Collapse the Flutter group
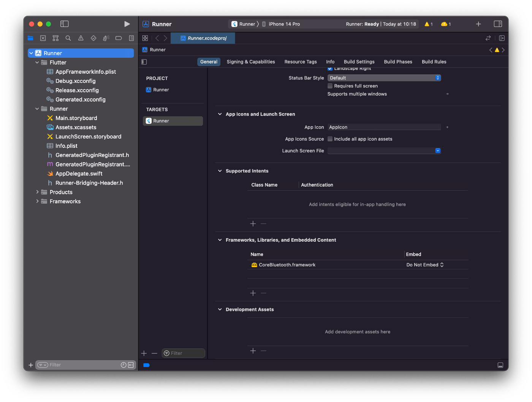532x402 pixels. [x=37, y=62]
